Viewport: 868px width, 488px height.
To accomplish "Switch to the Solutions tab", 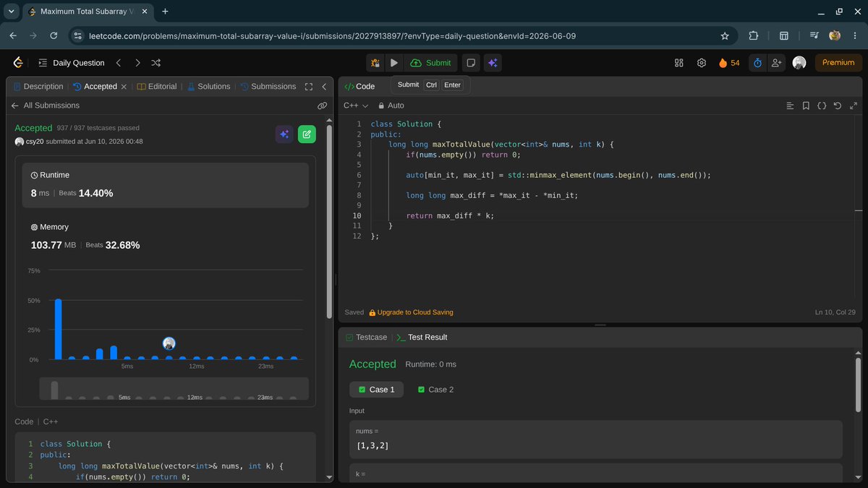I will click(208, 86).
